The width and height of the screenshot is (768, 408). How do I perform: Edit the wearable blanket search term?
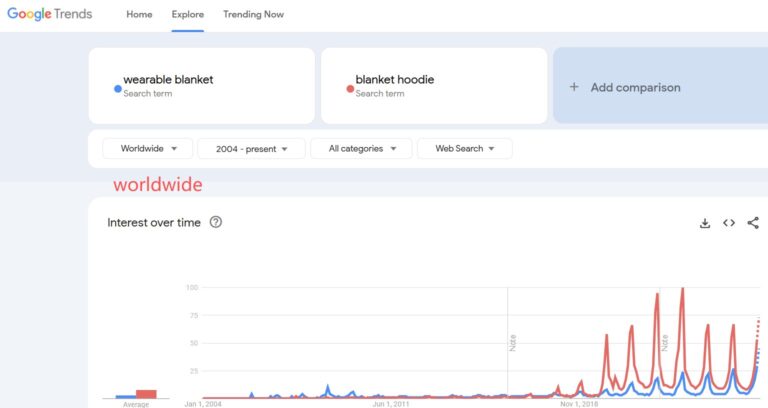(168, 80)
